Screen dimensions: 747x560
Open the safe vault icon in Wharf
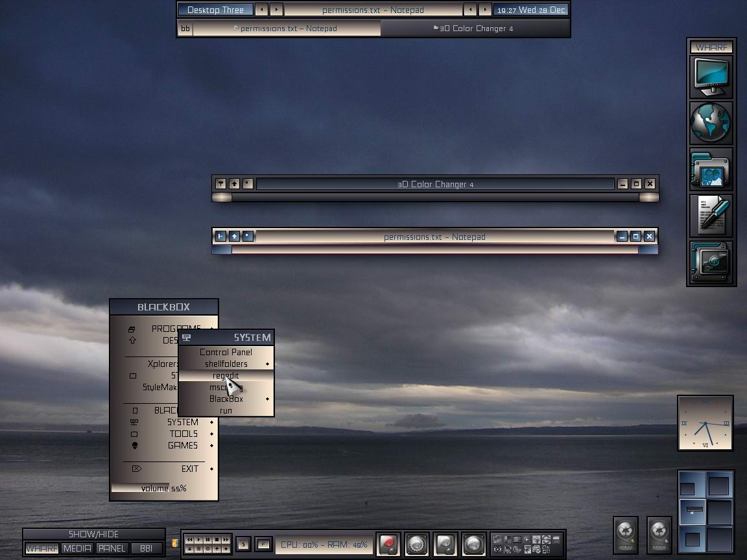(711, 262)
